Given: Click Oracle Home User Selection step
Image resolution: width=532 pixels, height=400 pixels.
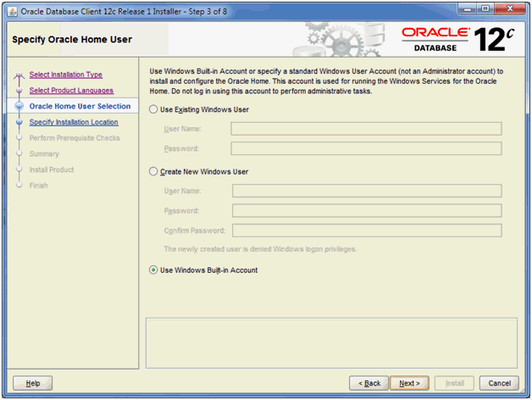Looking at the screenshot, I should 80,106.
